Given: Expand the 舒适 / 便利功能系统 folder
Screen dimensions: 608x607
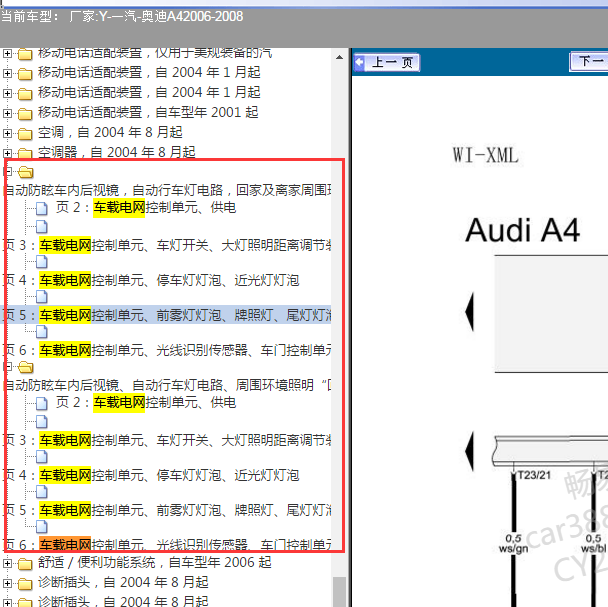Looking at the screenshot, I should pyautogui.click(x=7, y=563).
